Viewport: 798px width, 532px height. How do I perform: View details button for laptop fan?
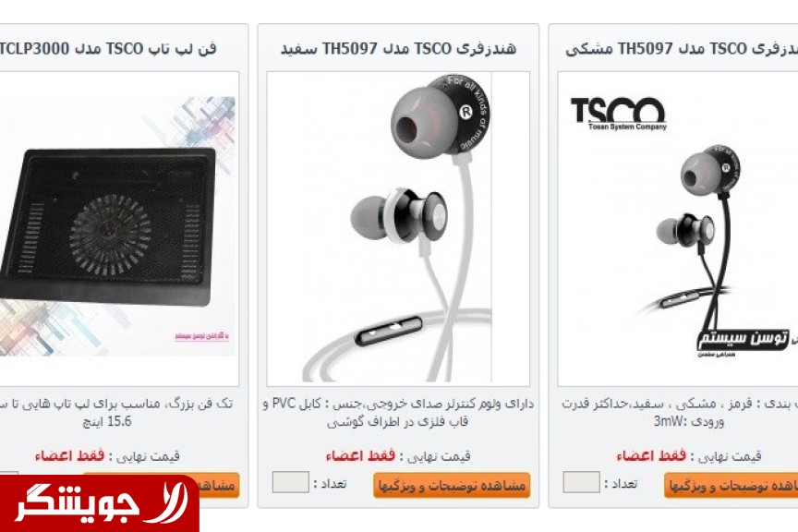(x=162, y=483)
